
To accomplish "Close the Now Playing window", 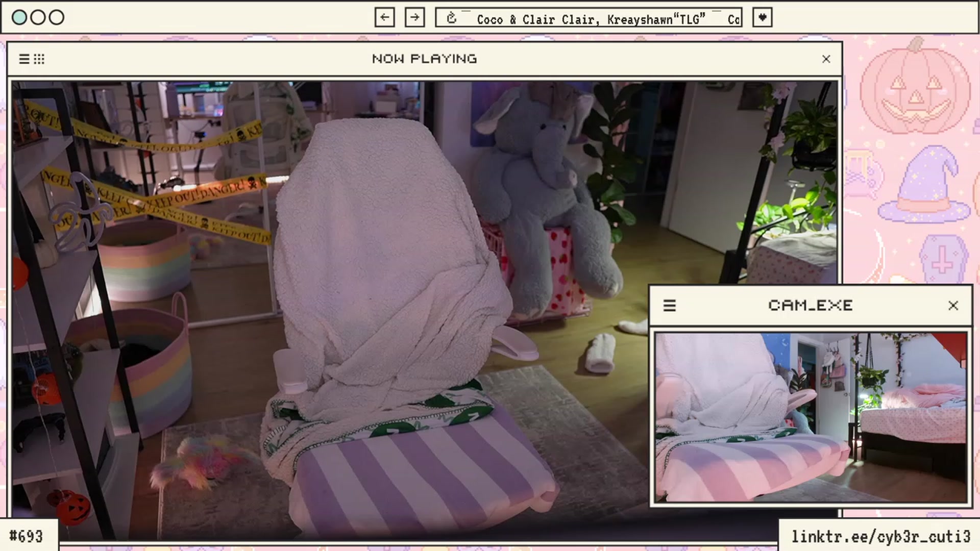I will [x=826, y=59].
